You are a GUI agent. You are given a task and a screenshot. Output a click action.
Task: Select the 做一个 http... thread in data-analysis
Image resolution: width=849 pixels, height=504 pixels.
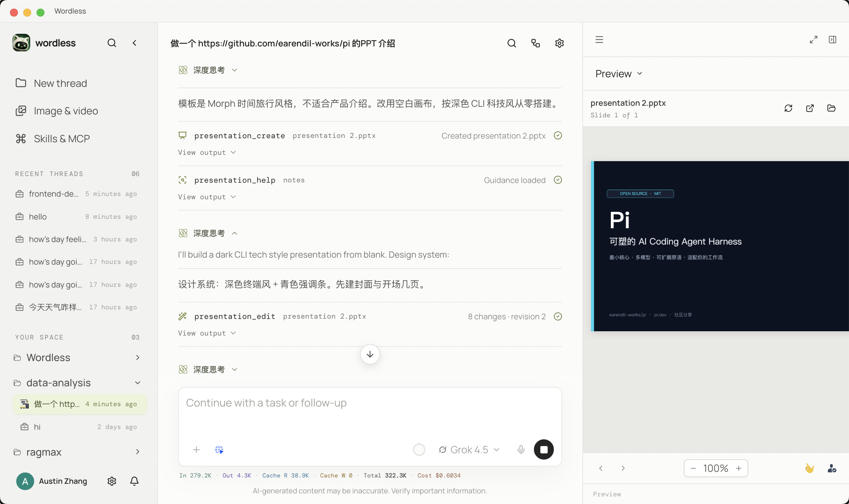point(80,404)
